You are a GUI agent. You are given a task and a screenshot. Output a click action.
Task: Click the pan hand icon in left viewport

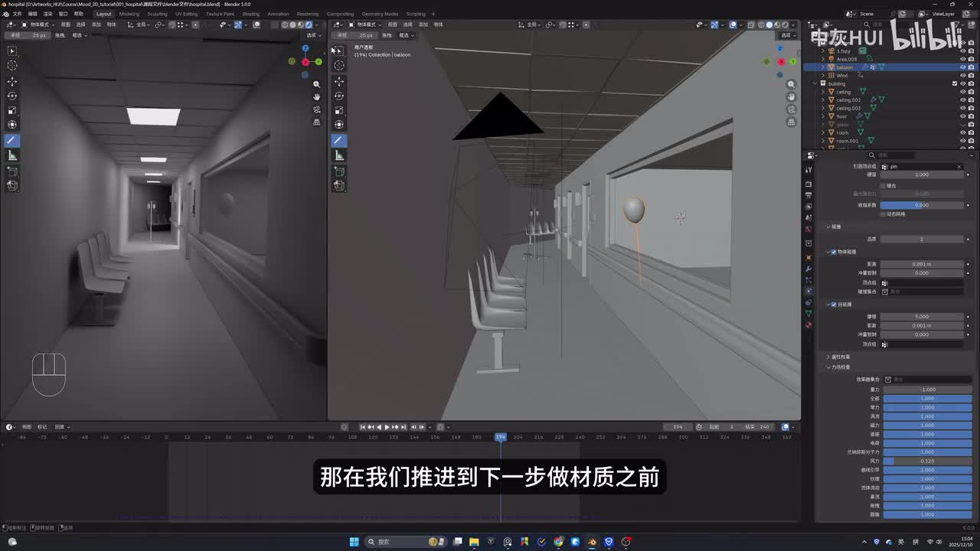(x=316, y=96)
